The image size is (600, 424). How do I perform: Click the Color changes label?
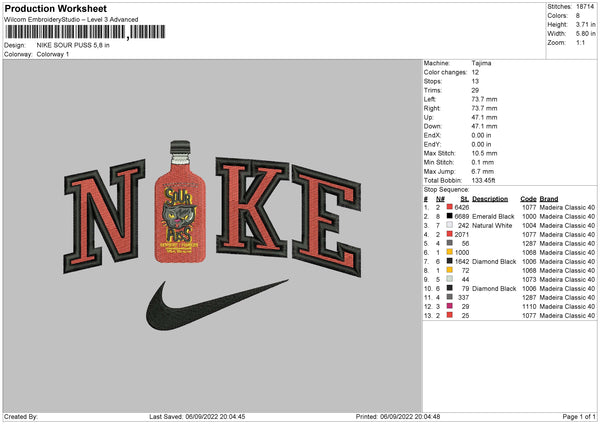445,72
